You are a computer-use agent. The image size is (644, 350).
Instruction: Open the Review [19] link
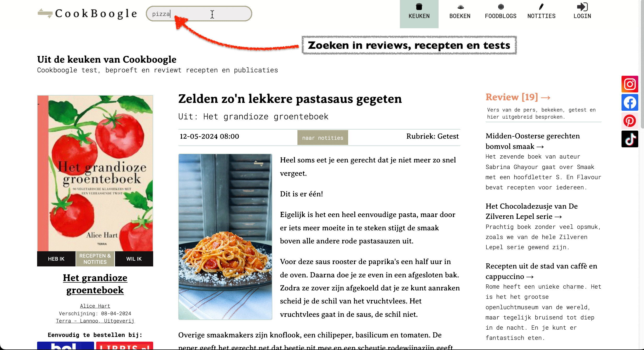(x=518, y=97)
